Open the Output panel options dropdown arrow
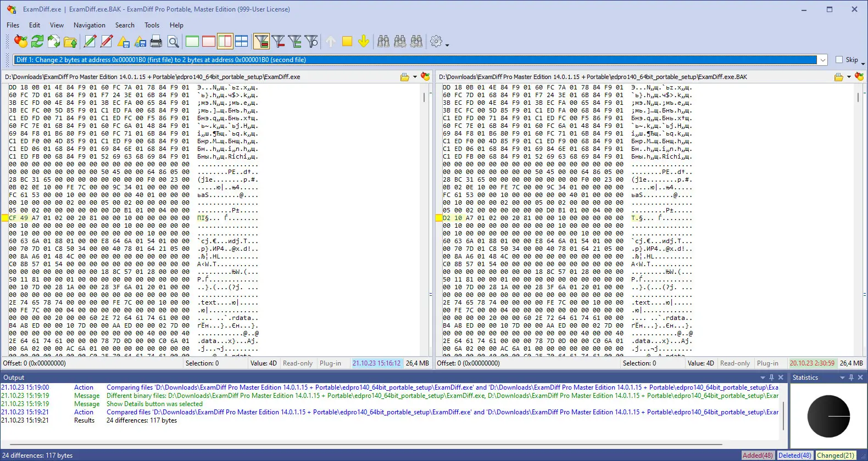The height and width of the screenshot is (461, 868). pyautogui.click(x=763, y=378)
